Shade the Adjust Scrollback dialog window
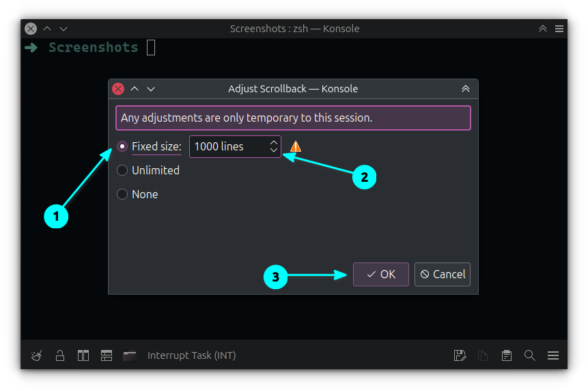The image size is (588, 391). click(465, 89)
